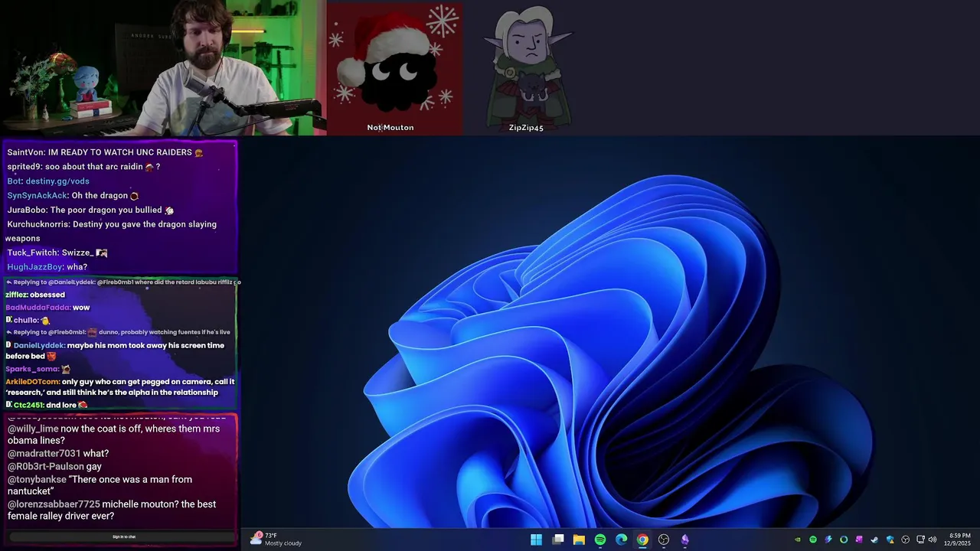Click SynSynAckAck's 'Oh the dragon' message
This screenshot has height=551, width=980.
(x=73, y=196)
